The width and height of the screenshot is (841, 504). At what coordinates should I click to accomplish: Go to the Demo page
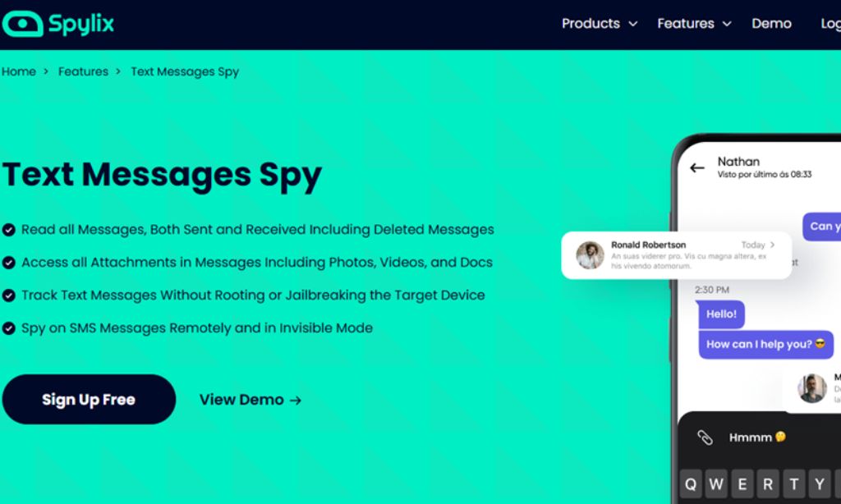771,24
